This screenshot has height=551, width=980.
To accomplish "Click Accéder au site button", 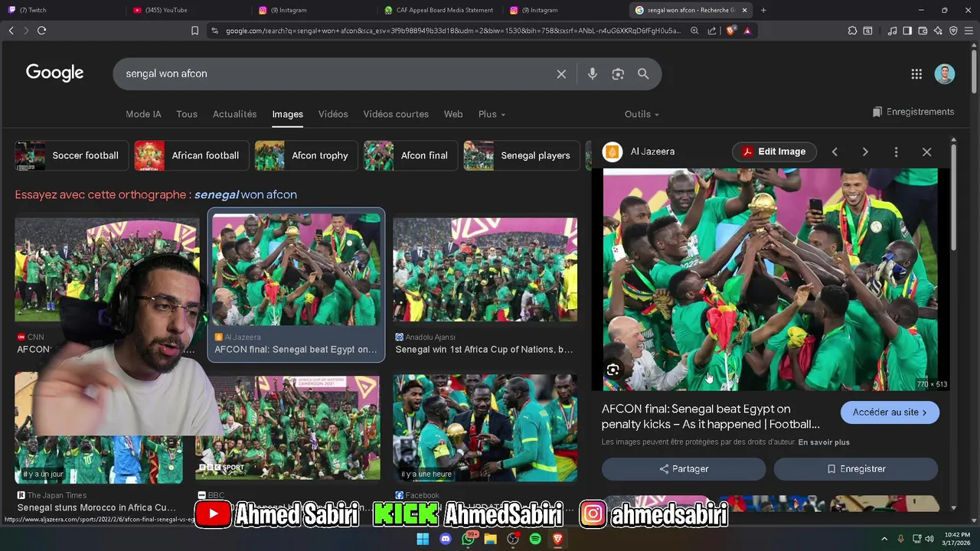I will pyautogui.click(x=890, y=412).
